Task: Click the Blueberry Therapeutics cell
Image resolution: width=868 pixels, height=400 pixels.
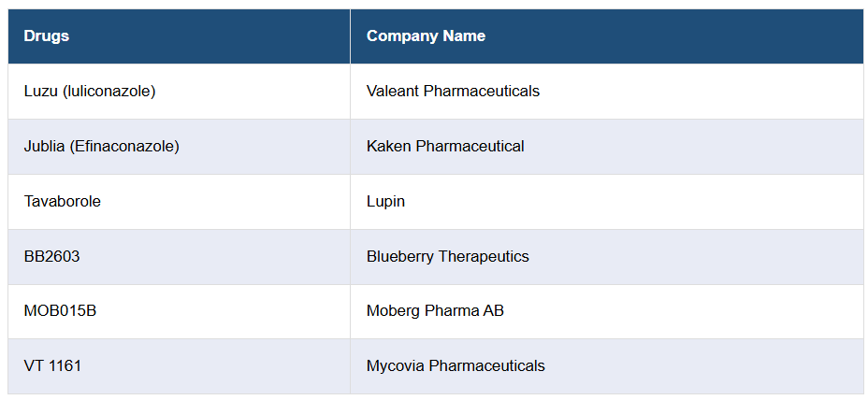Action: coord(447,257)
